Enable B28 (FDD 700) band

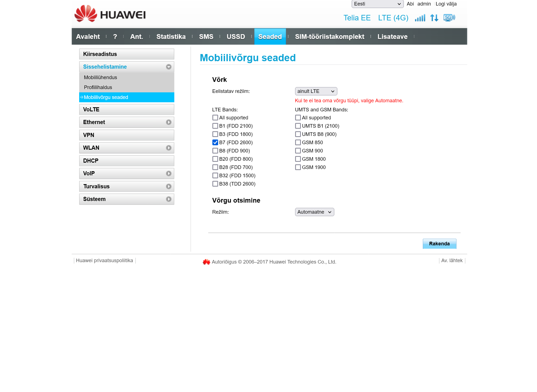tap(215, 167)
